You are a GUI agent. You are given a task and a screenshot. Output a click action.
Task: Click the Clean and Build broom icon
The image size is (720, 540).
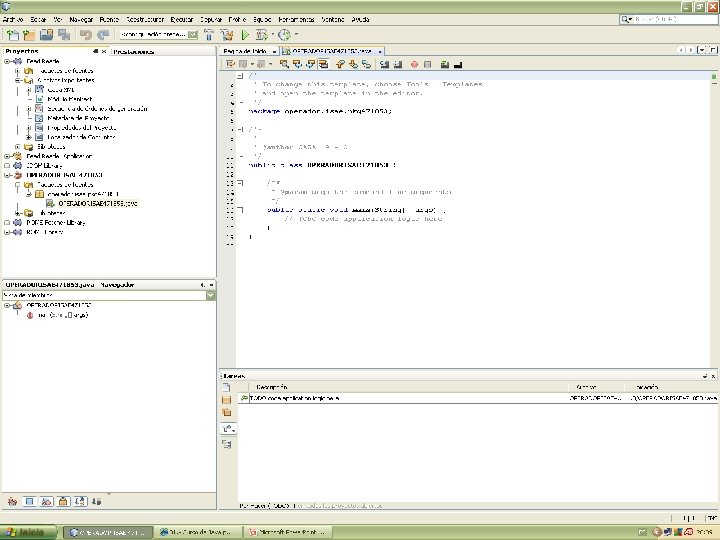(227, 35)
